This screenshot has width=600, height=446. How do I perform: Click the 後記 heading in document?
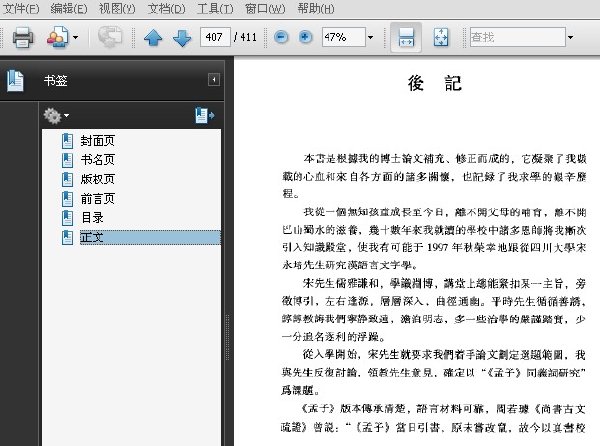[435, 83]
